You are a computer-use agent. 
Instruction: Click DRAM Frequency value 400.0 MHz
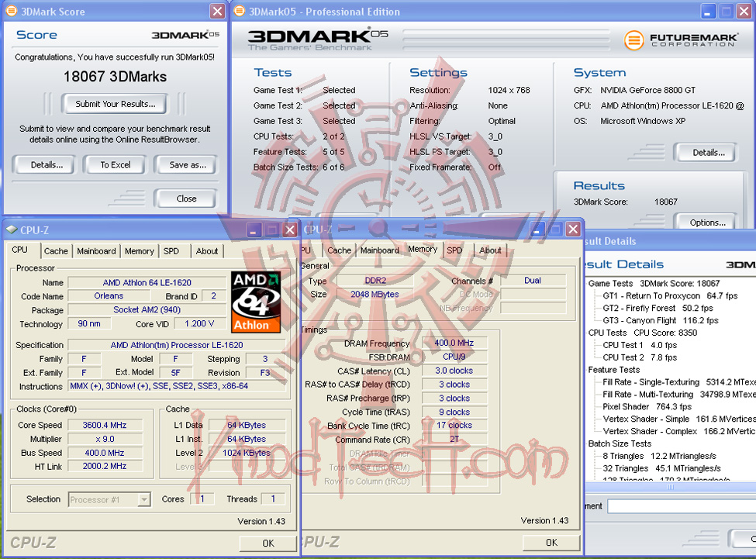click(454, 343)
